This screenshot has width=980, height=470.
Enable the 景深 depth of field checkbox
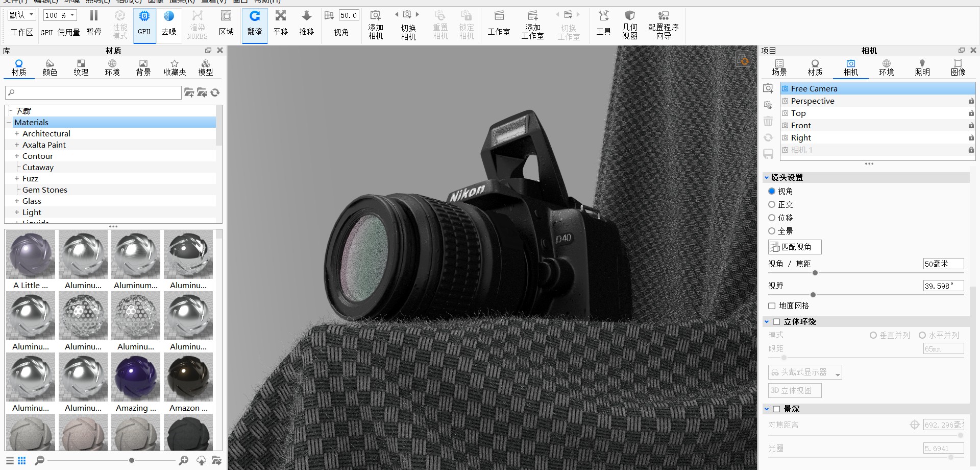coord(777,409)
